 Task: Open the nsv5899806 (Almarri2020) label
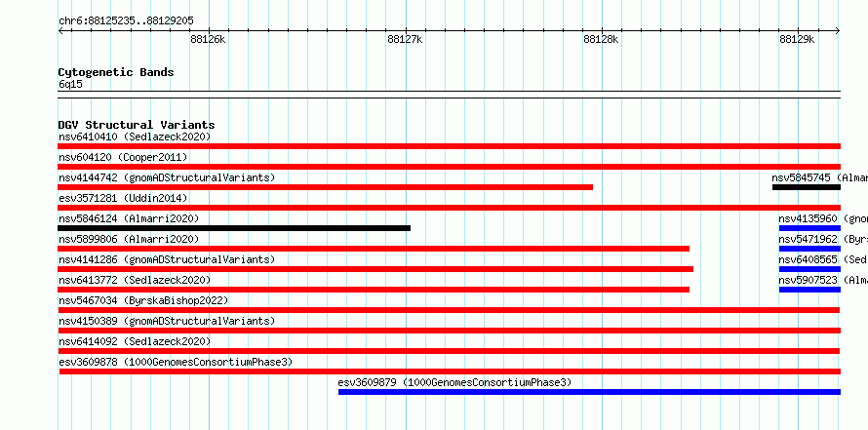coord(129,239)
